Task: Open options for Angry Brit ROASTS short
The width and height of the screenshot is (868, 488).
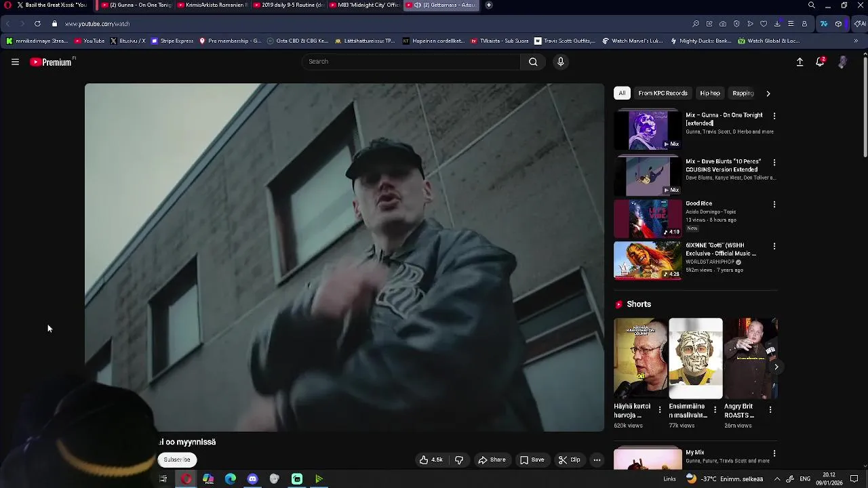Action: [770, 410]
